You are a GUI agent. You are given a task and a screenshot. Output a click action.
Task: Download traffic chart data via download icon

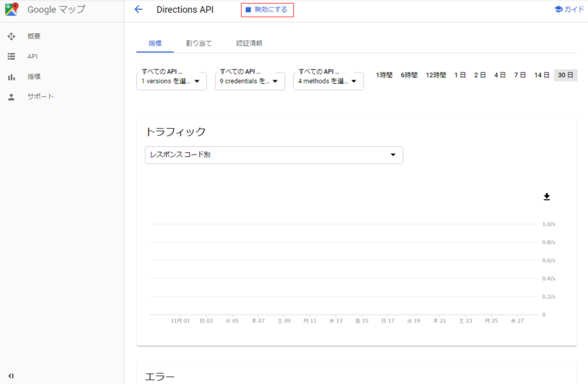(547, 197)
